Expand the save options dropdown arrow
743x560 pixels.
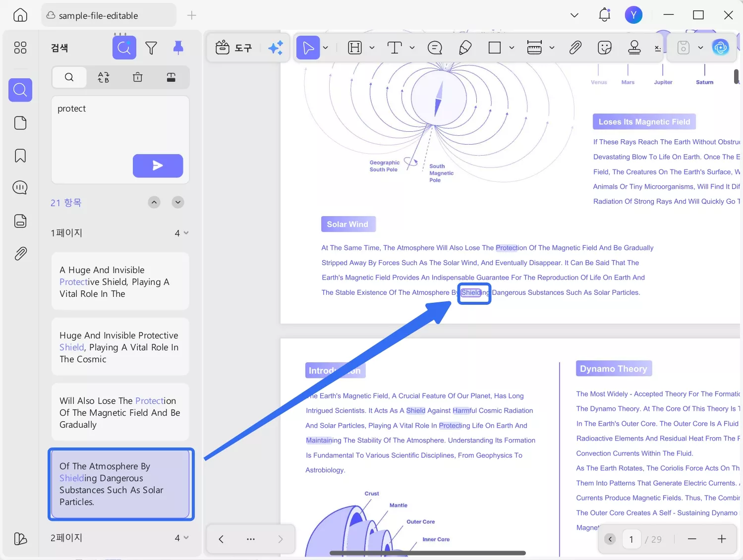pyautogui.click(x=700, y=48)
